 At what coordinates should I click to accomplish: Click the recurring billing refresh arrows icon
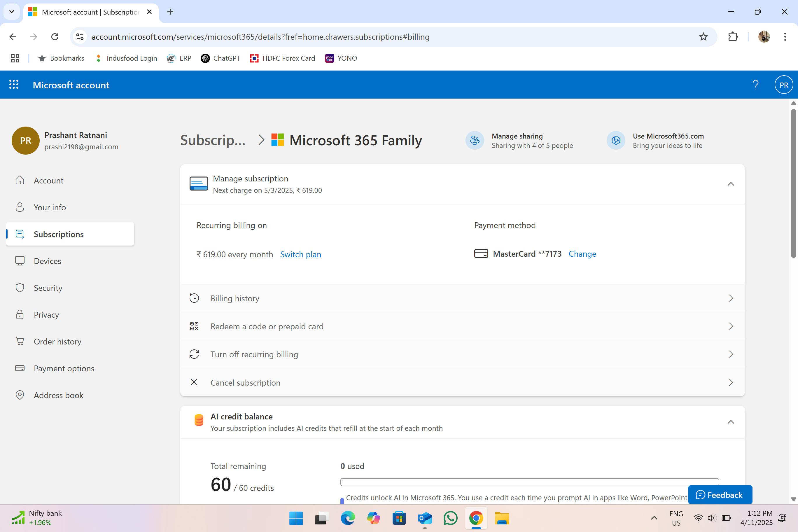tap(194, 354)
